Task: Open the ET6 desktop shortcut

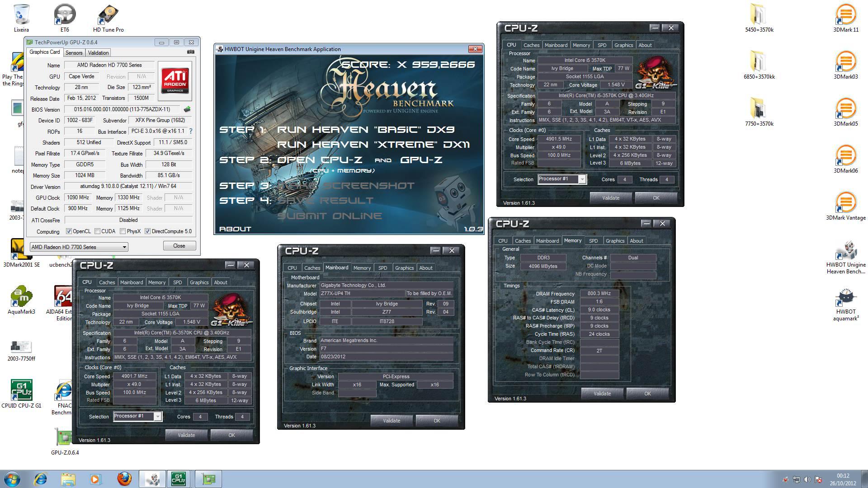Action: click(65, 18)
